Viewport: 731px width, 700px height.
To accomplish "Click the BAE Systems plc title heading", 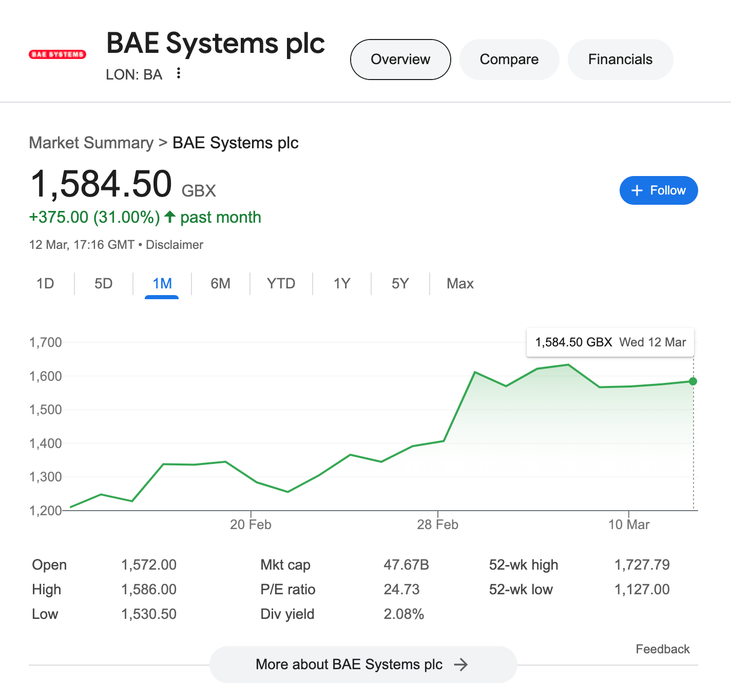I will point(216,43).
